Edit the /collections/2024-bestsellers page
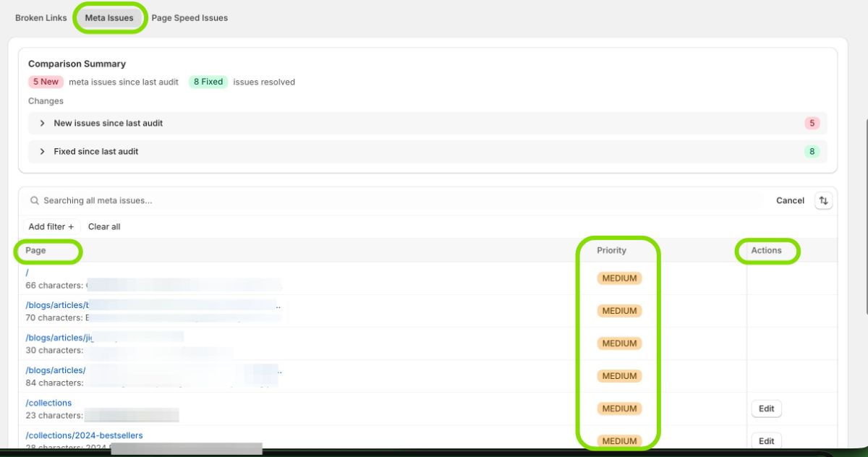The width and height of the screenshot is (868, 457). click(x=766, y=441)
